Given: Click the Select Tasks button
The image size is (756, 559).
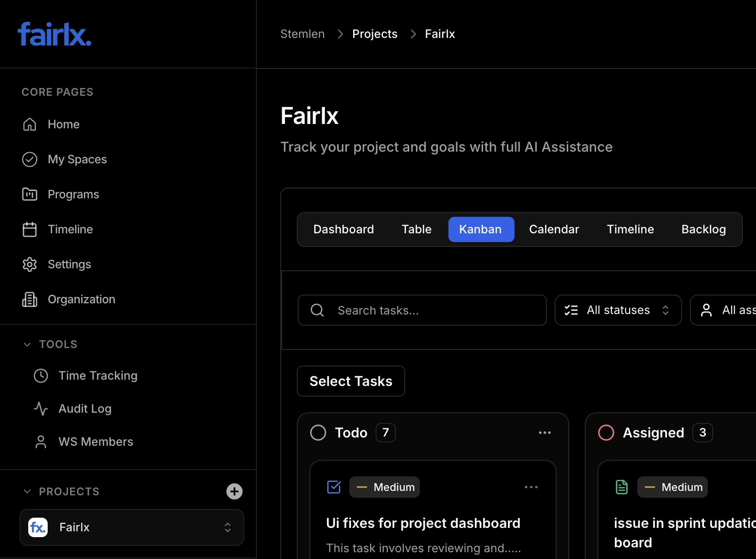Looking at the screenshot, I should click(351, 381).
